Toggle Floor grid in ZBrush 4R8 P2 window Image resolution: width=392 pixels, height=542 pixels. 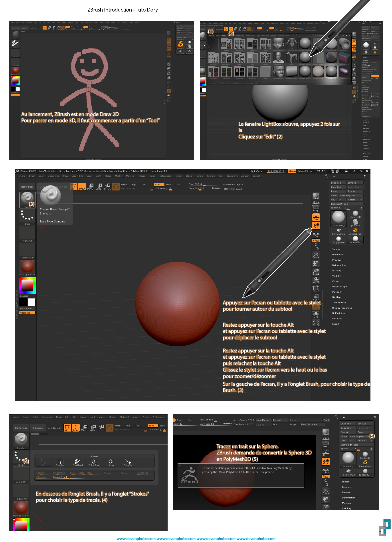[316, 217]
